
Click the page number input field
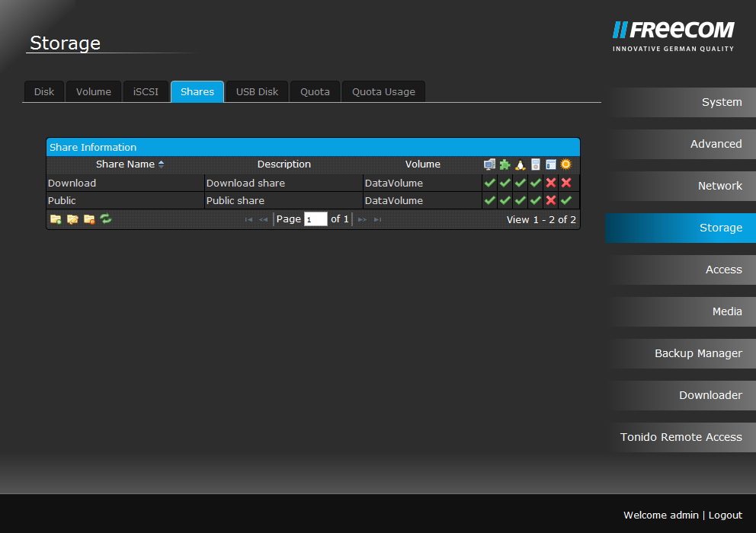coord(316,219)
